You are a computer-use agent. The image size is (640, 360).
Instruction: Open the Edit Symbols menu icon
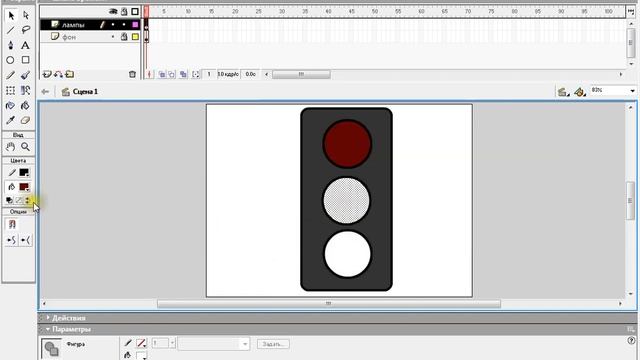point(580,92)
